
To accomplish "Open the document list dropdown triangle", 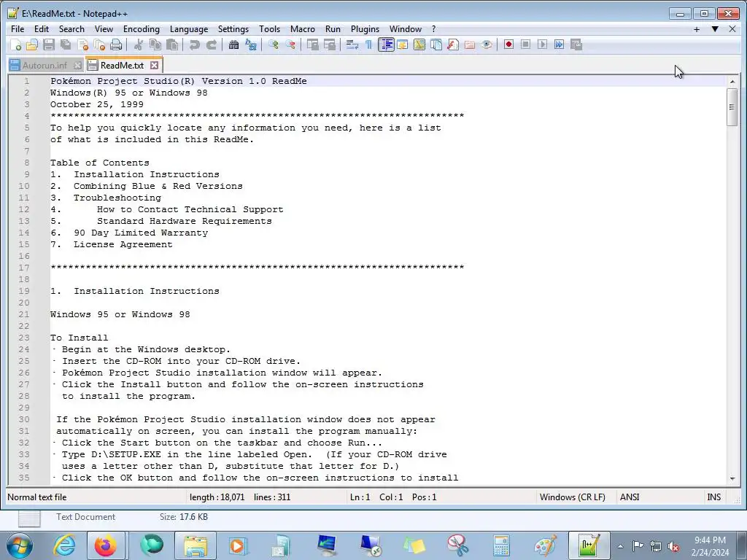I will click(x=715, y=29).
